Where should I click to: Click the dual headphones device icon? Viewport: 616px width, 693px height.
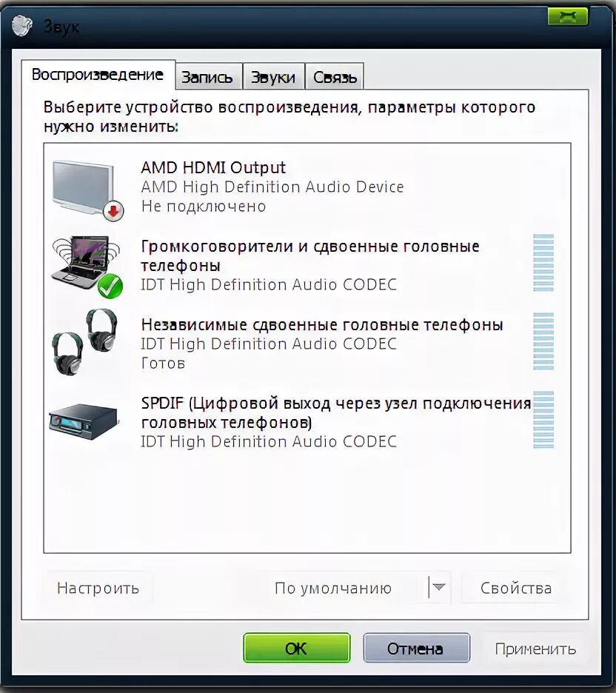(x=85, y=341)
